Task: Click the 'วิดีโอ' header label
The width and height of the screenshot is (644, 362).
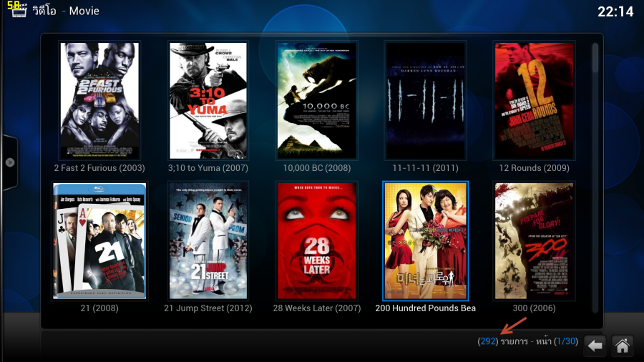Action: point(44,11)
